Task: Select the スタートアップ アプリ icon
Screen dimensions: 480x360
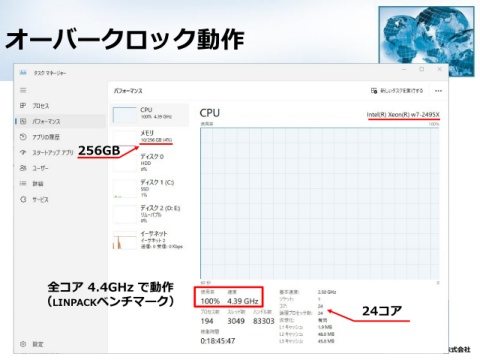Action: click(23, 152)
